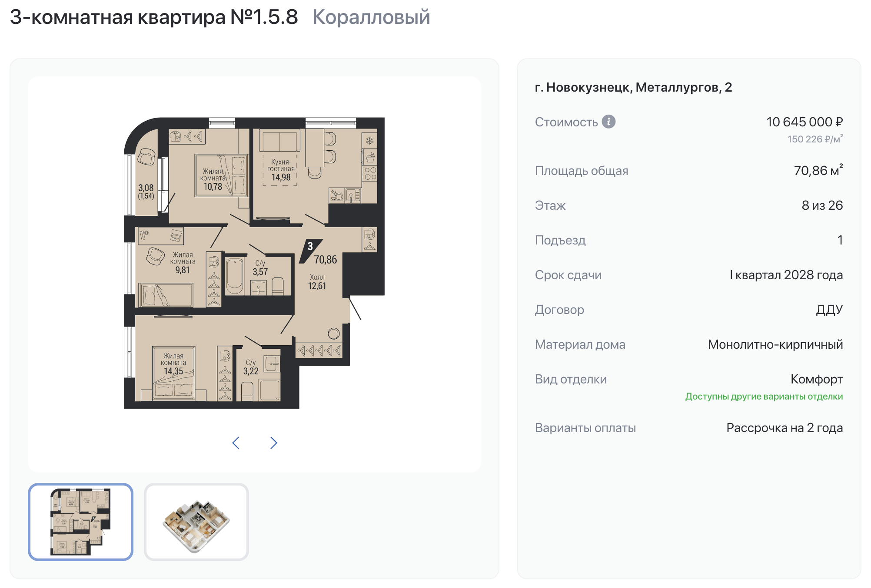Click the С/у 3,57 bathroom on plan

(260, 268)
